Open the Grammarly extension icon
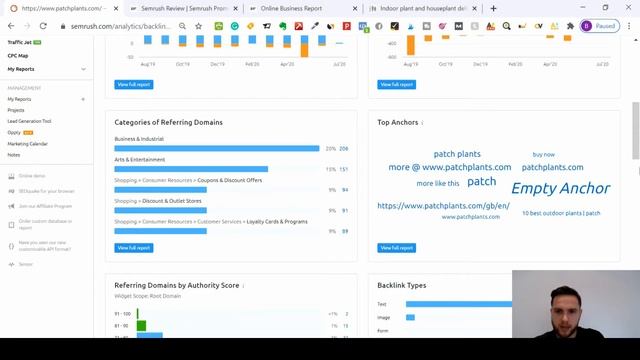This screenshot has width=640, height=360. pyautogui.click(x=235, y=26)
